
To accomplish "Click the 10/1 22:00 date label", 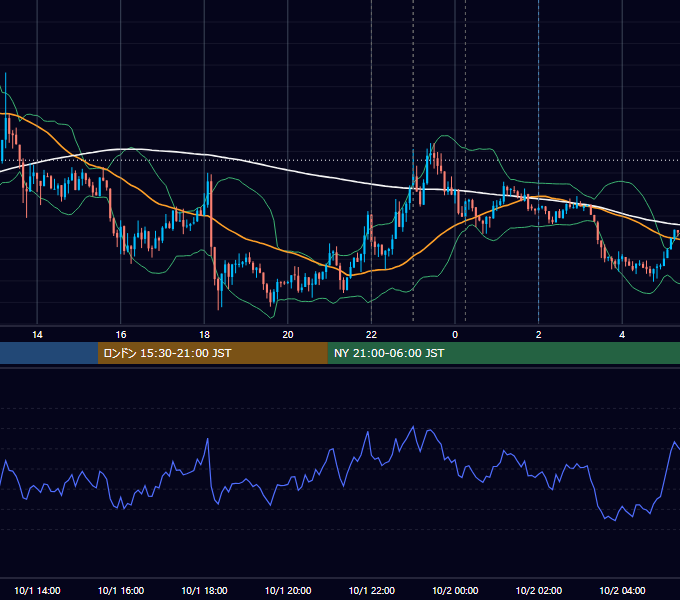I will (x=372, y=590).
